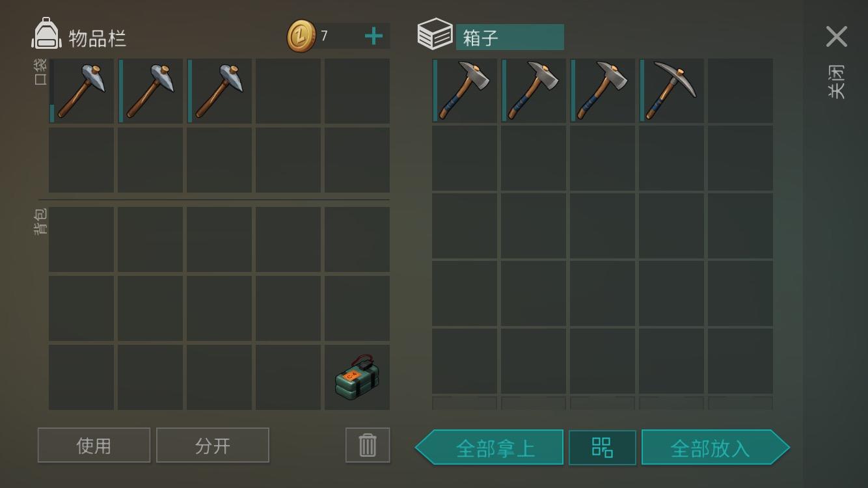Pick the C4 explosive in backpack
Image resolution: width=868 pixels, height=488 pixels.
pos(357,377)
